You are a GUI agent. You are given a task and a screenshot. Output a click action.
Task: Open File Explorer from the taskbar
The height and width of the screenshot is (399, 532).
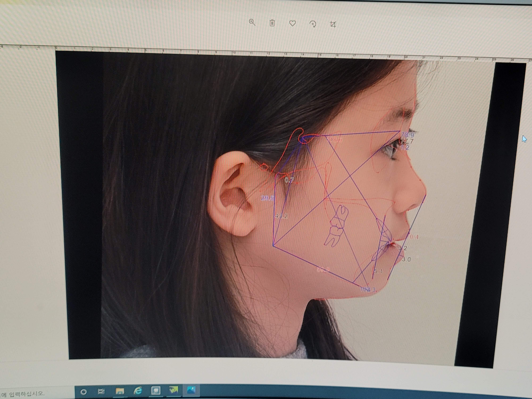tap(120, 391)
